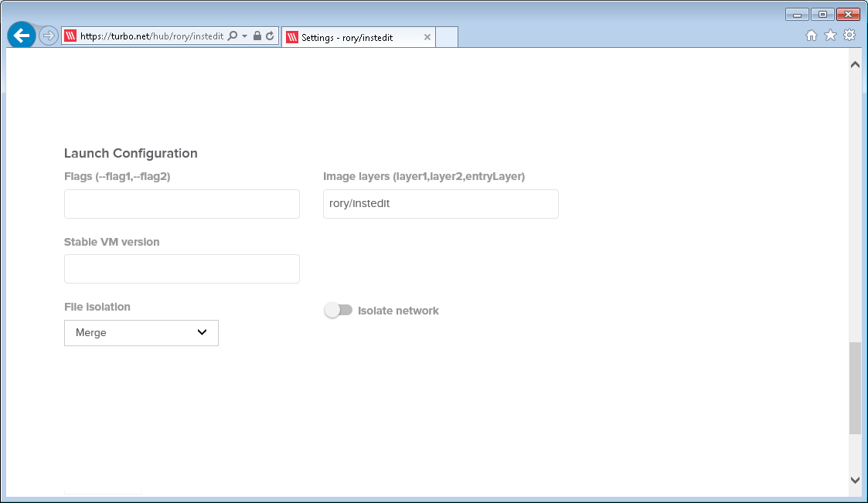Close the Settings tab with its X

(427, 36)
